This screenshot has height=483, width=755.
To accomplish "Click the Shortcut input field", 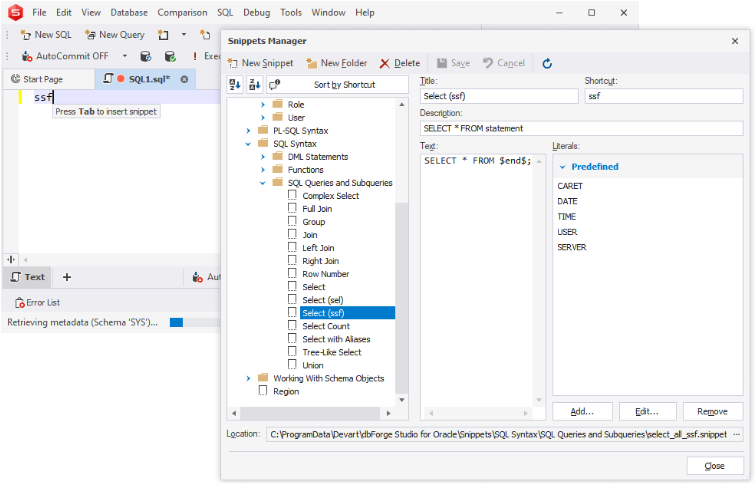I will 664,96.
